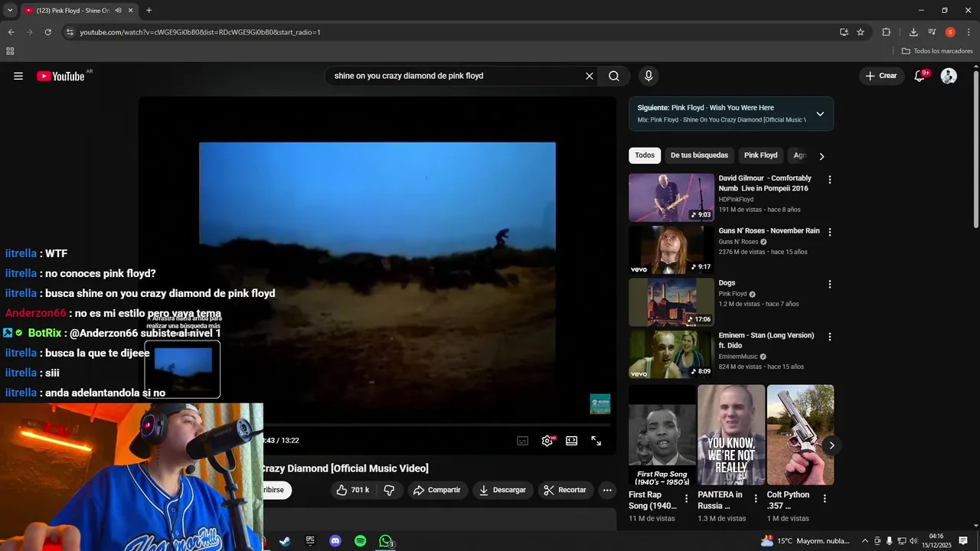Select the Pink Floyd filter chip
Screen dimensions: 980x551
click(x=760, y=155)
